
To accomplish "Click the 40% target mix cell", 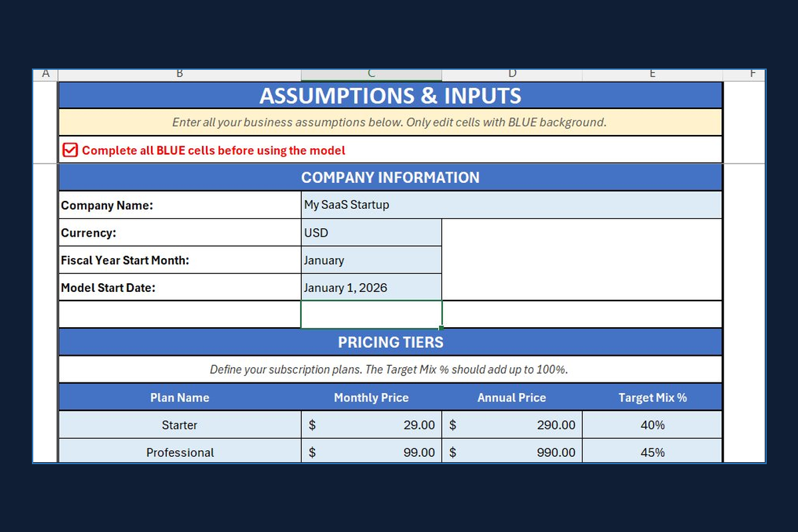I will click(x=652, y=425).
